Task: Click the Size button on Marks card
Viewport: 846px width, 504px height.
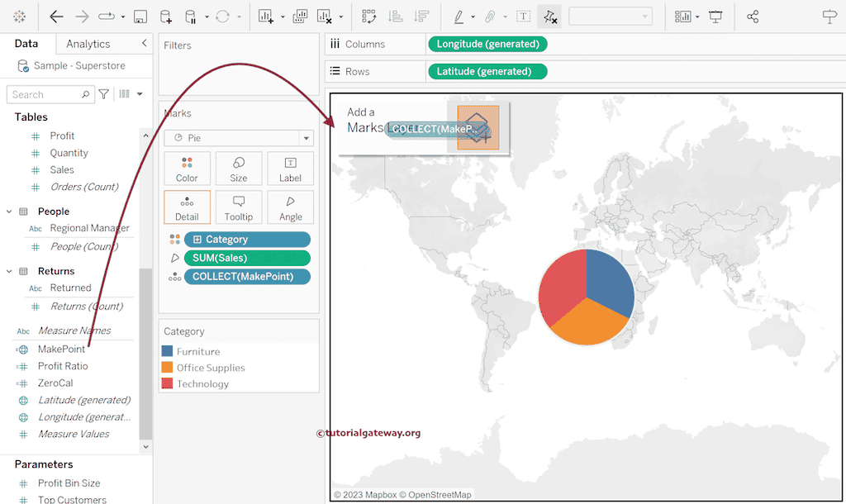Action: coord(238,169)
